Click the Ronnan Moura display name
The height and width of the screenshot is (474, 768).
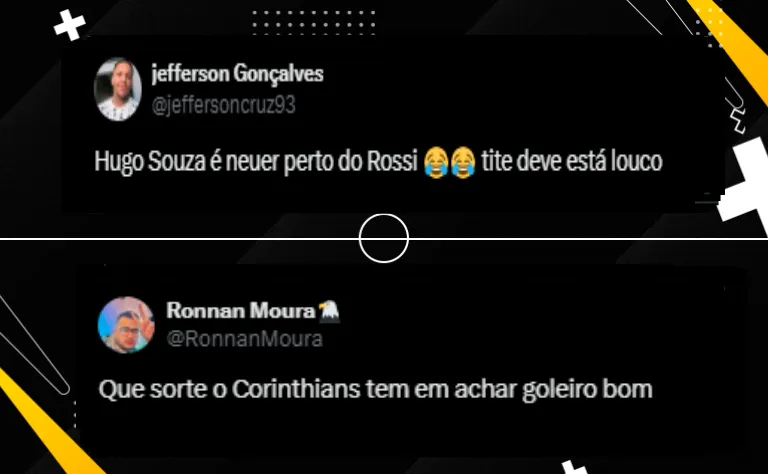coord(240,310)
